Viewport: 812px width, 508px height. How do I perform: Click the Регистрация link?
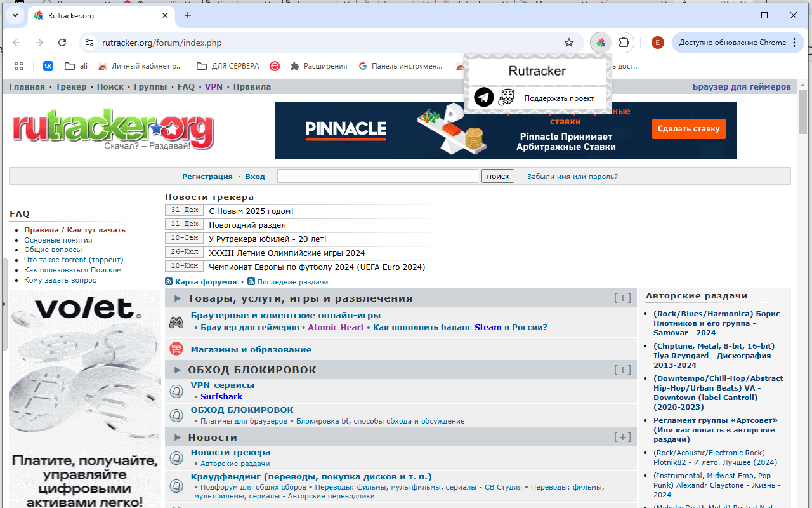(x=207, y=176)
